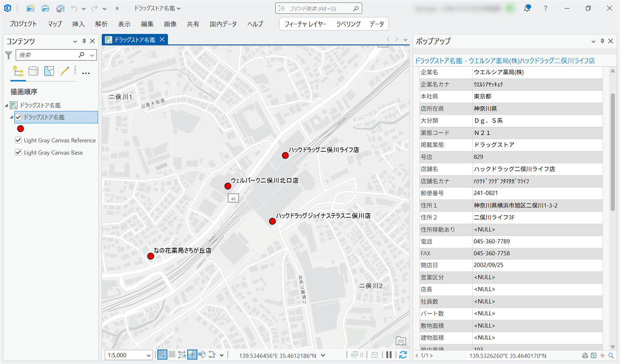This screenshot has height=364, width=620.
Task: Switch to the ラベリング contextual tab
Action: [348, 24]
